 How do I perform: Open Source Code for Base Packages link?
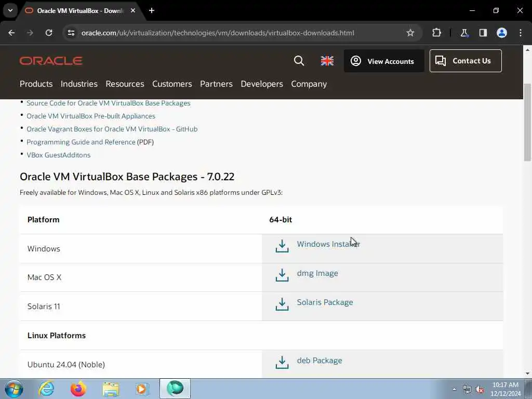(x=108, y=103)
